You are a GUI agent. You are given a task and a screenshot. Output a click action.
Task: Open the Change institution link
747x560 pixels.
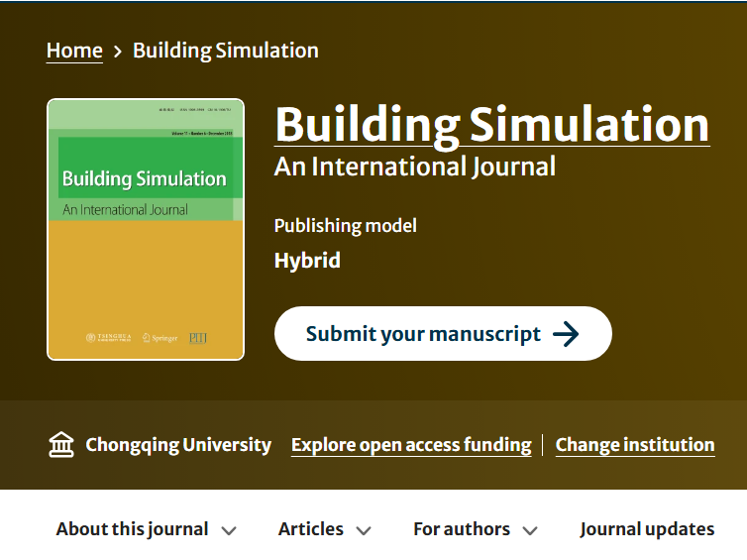click(635, 445)
